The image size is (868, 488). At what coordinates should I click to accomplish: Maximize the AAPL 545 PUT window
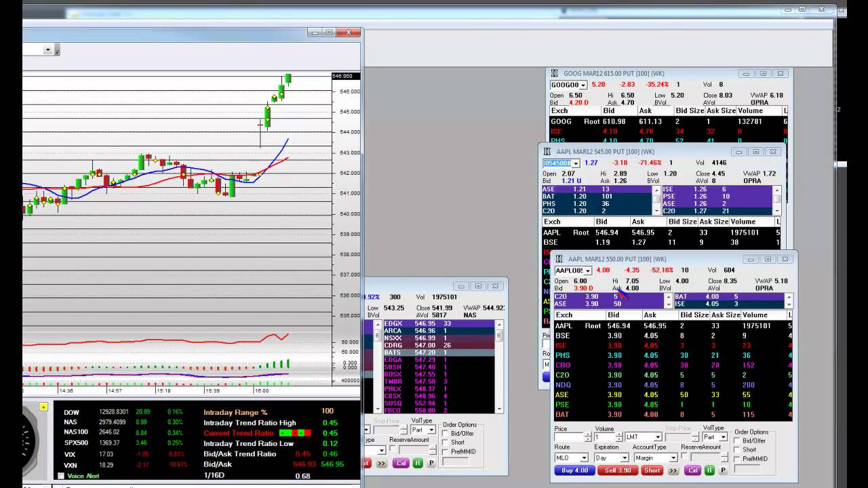click(755, 152)
